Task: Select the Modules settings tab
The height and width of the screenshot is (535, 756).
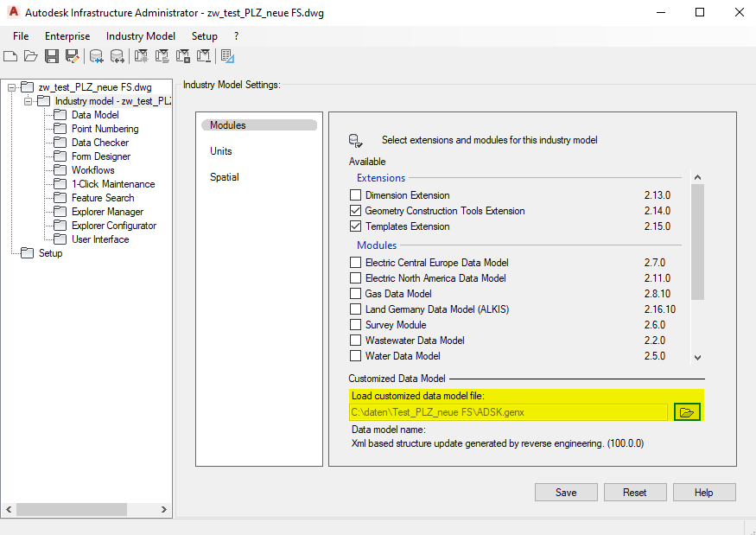Action: coord(259,125)
